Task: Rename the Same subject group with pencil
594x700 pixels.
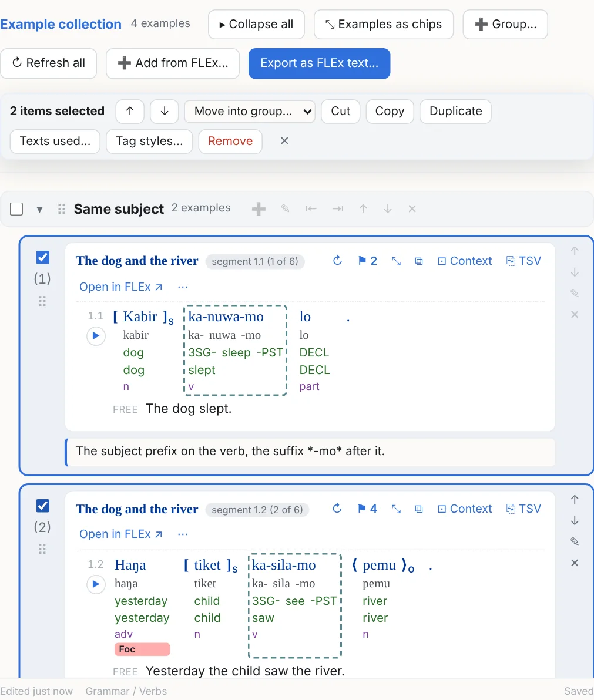Action: click(x=286, y=208)
